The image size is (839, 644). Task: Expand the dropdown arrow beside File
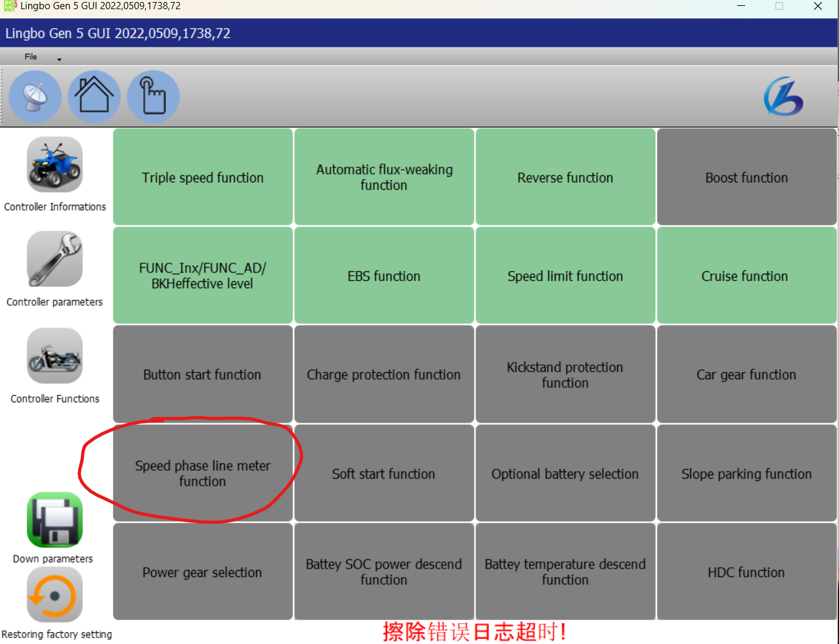pos(59,60)
